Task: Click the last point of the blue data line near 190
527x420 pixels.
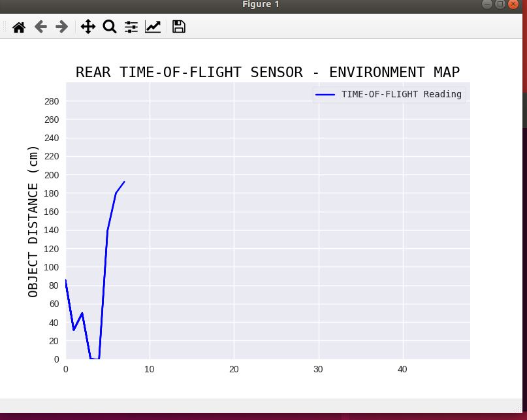Action: coord(124,182)
